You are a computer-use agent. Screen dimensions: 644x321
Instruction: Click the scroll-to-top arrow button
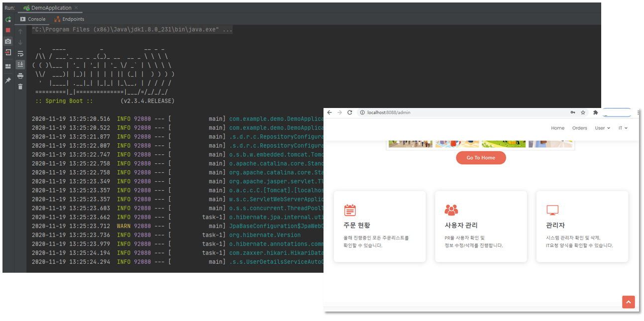(629, 302)
